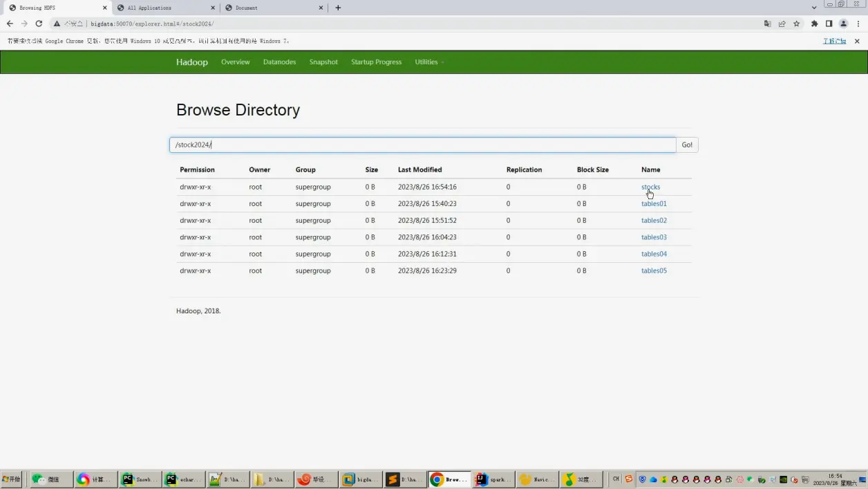This screenshot has height=489, width=868.
Task: Open the tables01 directory
Action: pos(654,204)
